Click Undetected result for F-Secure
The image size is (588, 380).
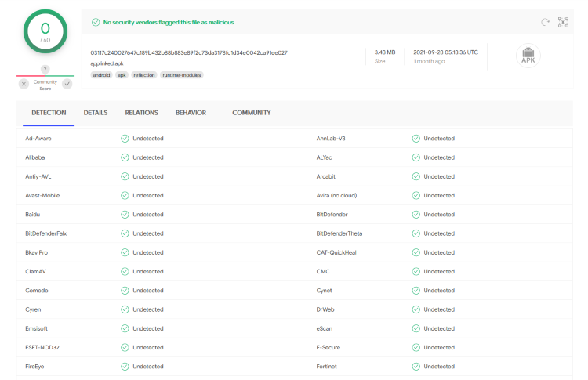439,347
